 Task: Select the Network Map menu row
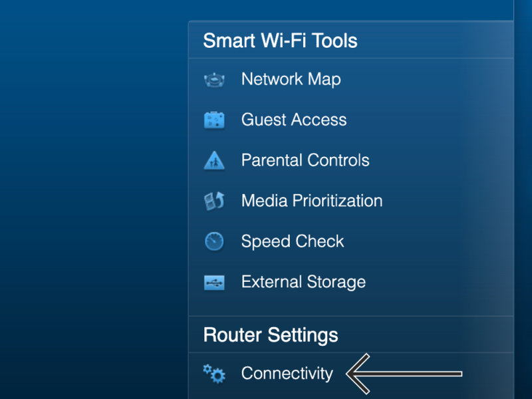click(291, 79)
